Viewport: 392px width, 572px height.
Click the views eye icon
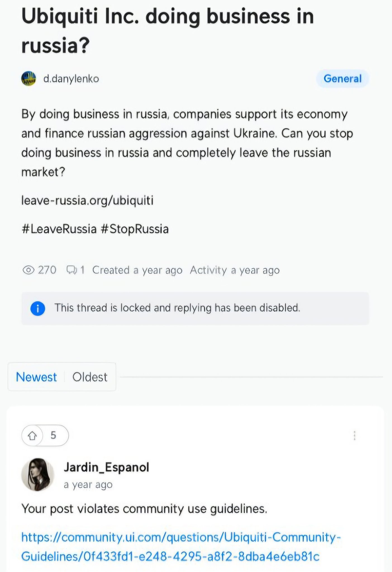(x=28, y=270)
